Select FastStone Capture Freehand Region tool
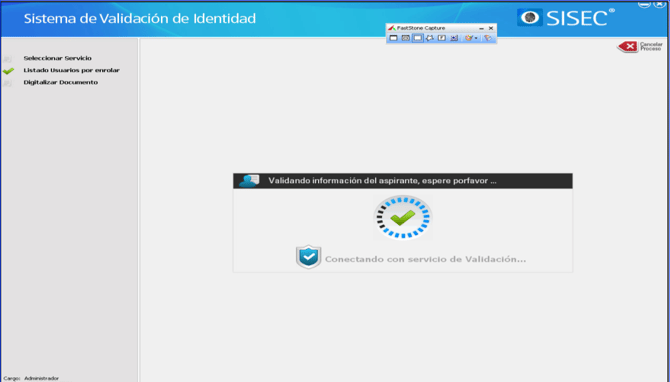The image size is (670, 382). (430, 38)
